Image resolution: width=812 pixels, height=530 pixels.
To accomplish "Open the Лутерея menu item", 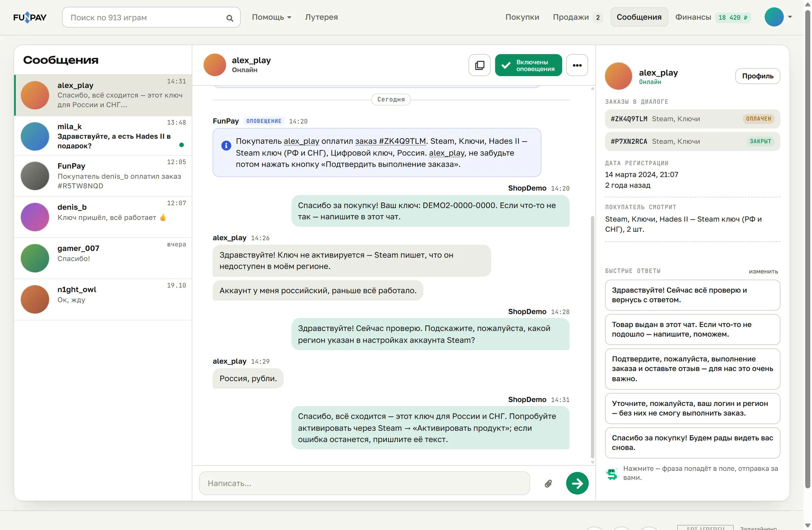I will click(x=321, y=17).
